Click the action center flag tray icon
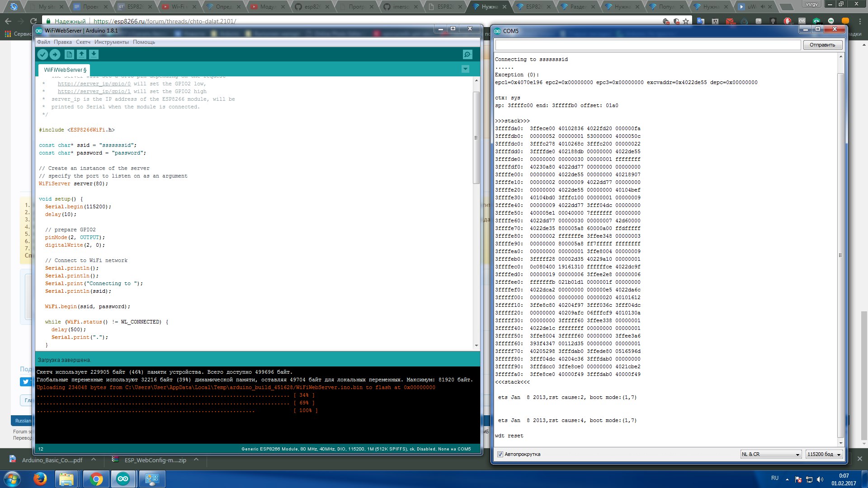Viewport: 868px width, 488px height. click(x=798, y=479)
